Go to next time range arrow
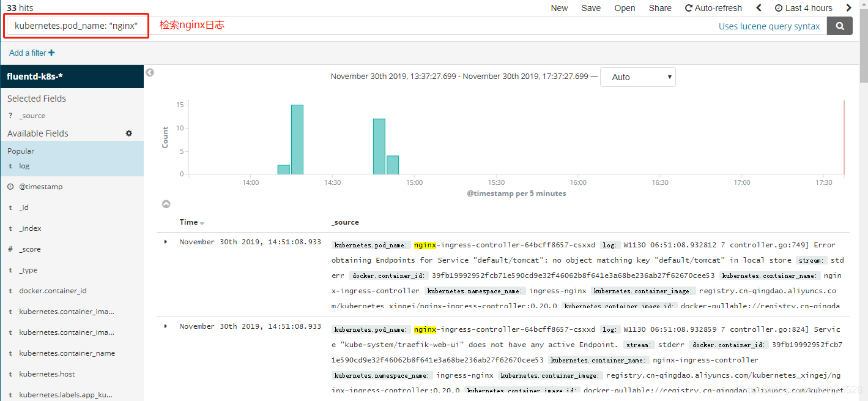868x401 pixels. (848, 8)
